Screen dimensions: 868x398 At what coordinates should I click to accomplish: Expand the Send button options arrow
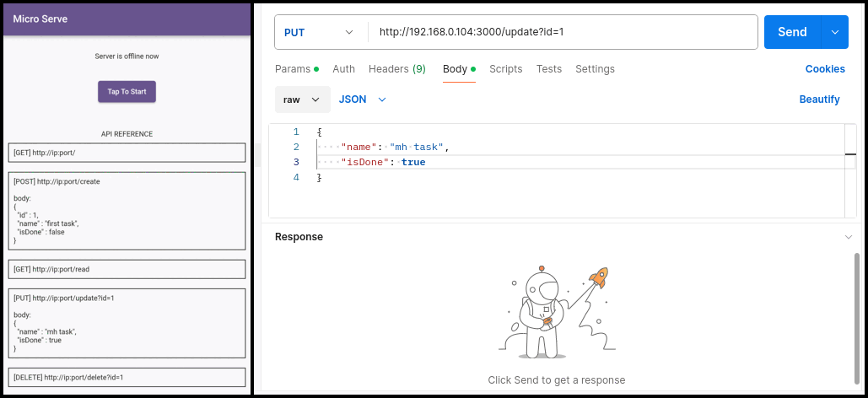(835, 32)
